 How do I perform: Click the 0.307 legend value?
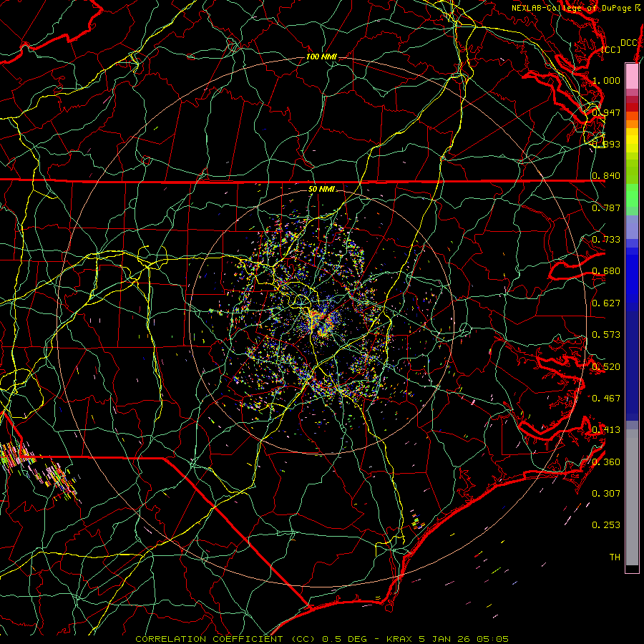(606, 494)
